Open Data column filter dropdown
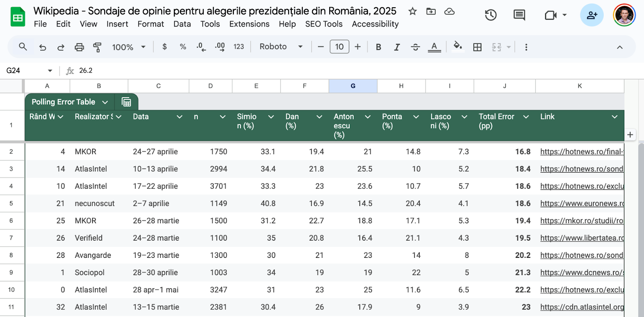644x317 pixels. click(x=180, y=117)
